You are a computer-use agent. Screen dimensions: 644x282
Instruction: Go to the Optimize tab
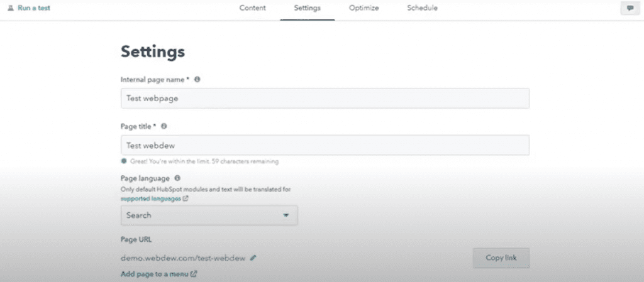pos(364,8)
